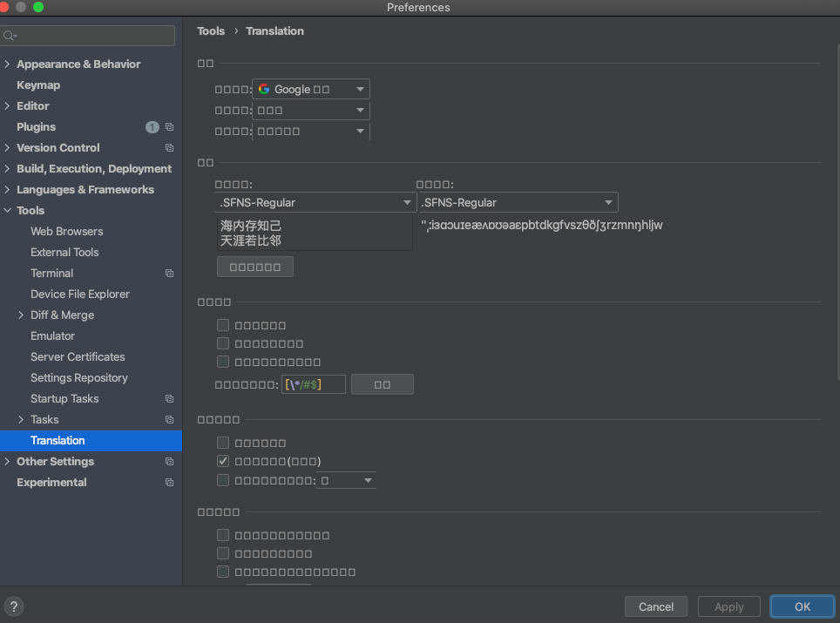The image size is (840, 623).
Task: Click the Plugins update badge showing 1
Action: [x=152, y=127]
